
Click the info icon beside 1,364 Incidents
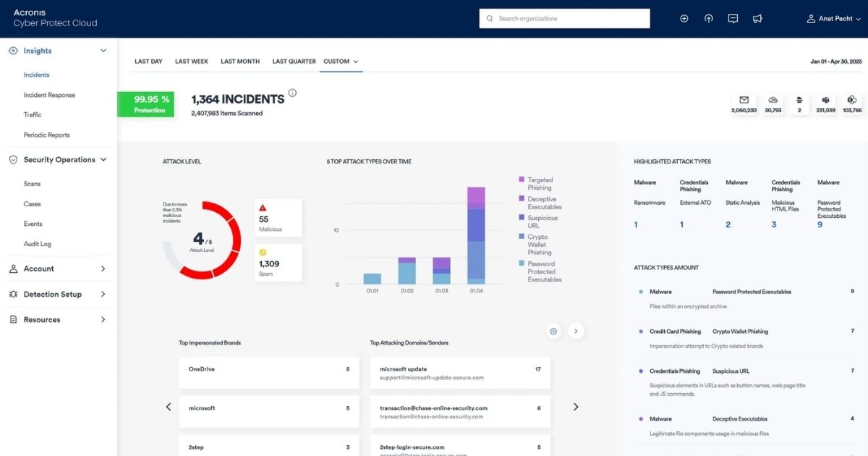[x=292, y=93]
